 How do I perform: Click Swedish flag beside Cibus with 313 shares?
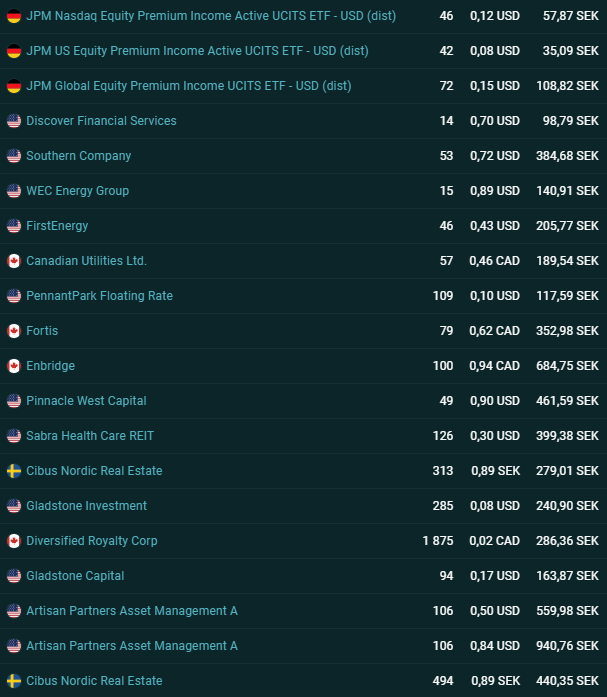(14, 471)
